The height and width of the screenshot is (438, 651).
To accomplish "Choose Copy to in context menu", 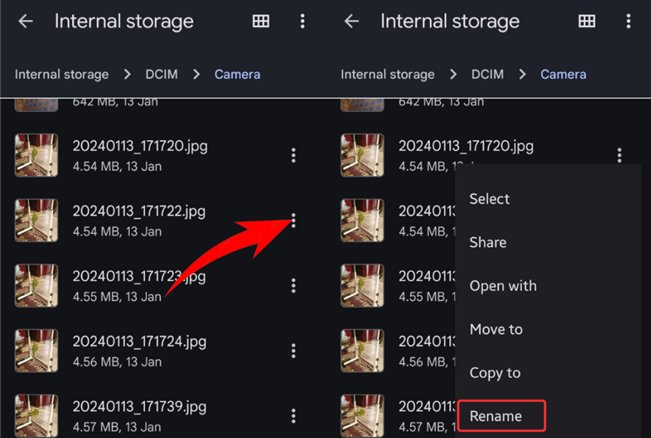I will pyautogui.click(x=494, y=373).
